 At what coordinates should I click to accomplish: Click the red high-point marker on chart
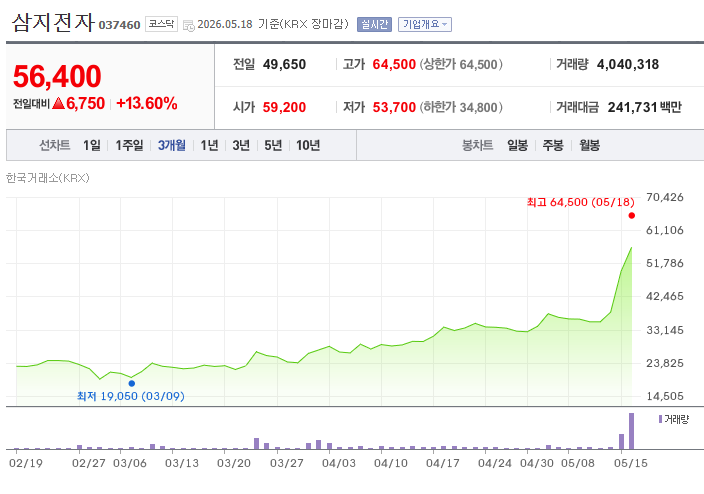tap(632, 216)
